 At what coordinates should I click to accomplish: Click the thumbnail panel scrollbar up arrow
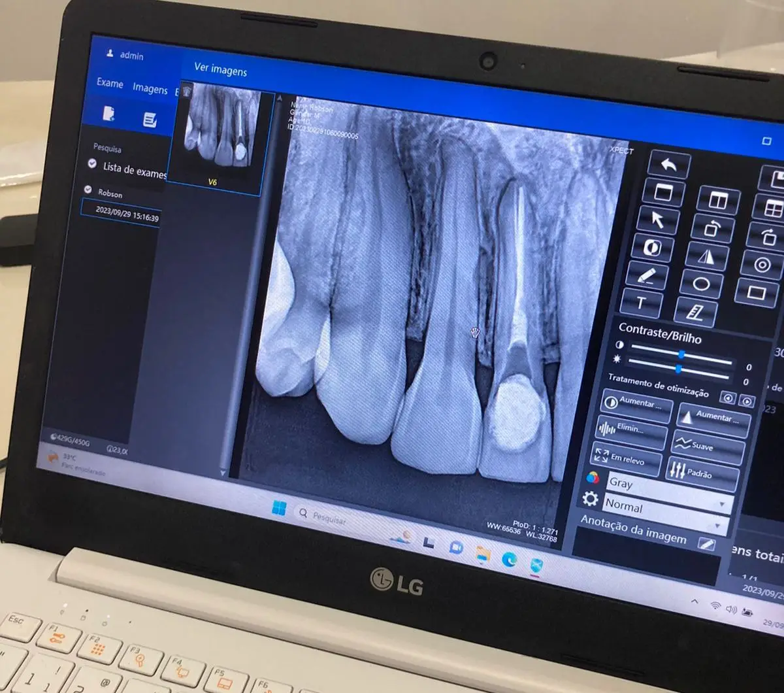coord(279,99)
